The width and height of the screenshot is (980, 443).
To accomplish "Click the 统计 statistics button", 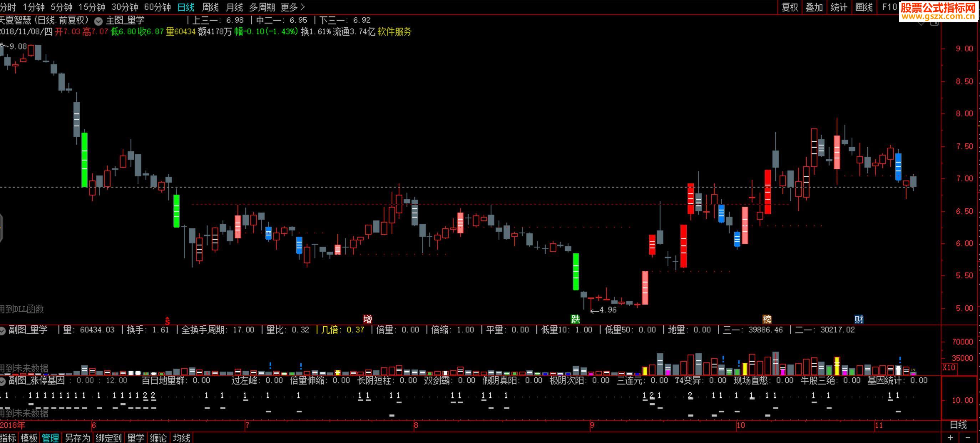I will pyautogui.click(x=839, y=7).
